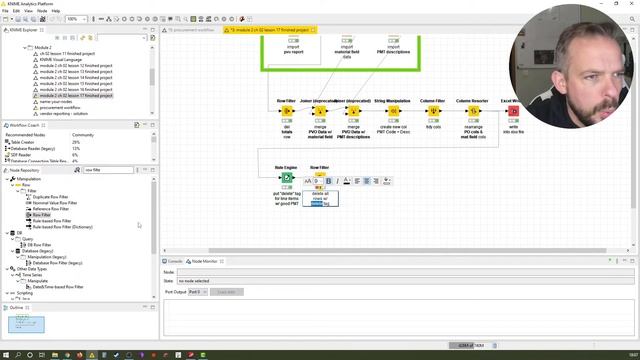Select 'KNIME Visual Language' workflow in Explorer
Viewport: 640px width, 360px height.
click(61, 60)
